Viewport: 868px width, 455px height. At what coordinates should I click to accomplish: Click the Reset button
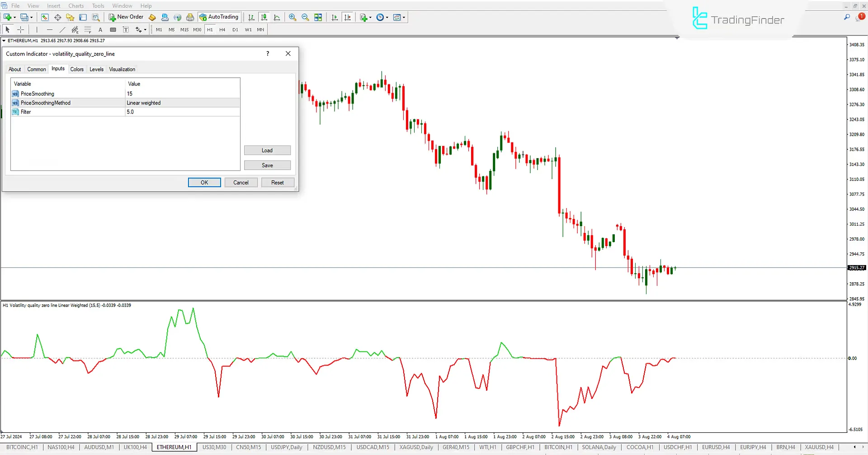point(277,182)
